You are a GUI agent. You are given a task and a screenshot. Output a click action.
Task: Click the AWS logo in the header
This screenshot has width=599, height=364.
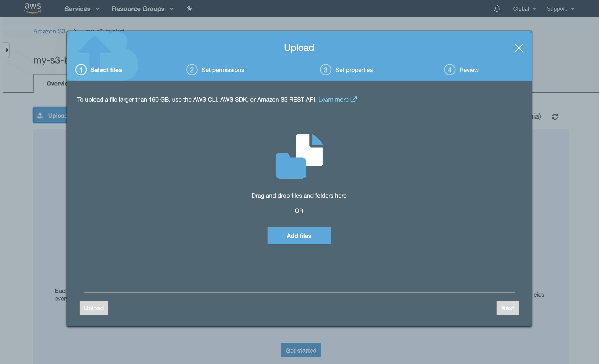point(33,8)
